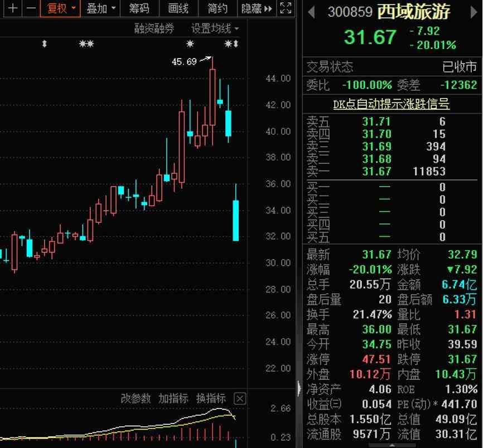Click the 融资融券 margin trading label
Screen dimensions: 483x448
(x=154, y=28)
